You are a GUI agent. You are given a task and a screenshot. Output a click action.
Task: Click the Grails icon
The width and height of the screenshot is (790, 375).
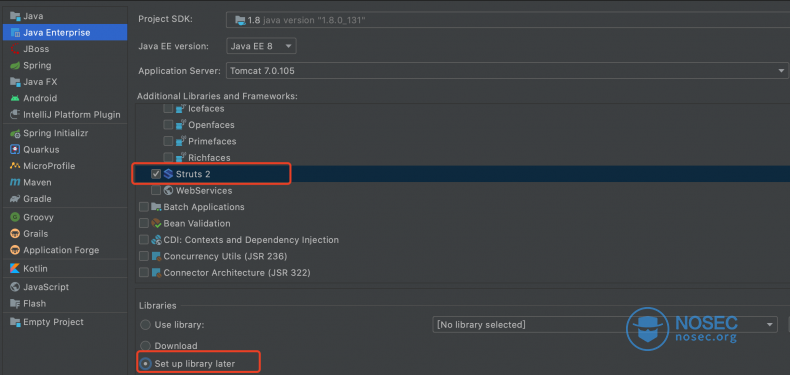[x=15, y=234]
